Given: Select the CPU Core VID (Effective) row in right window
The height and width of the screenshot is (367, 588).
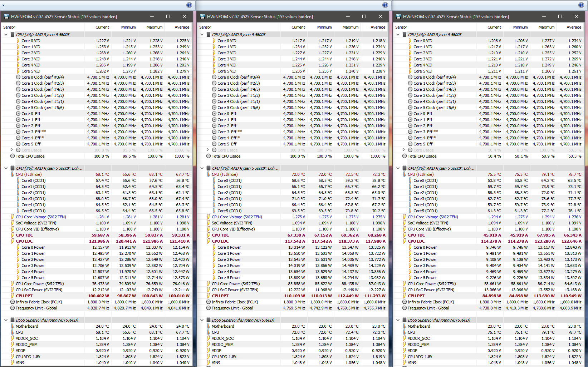Looking at the screenshot, I should pos(489,229).
